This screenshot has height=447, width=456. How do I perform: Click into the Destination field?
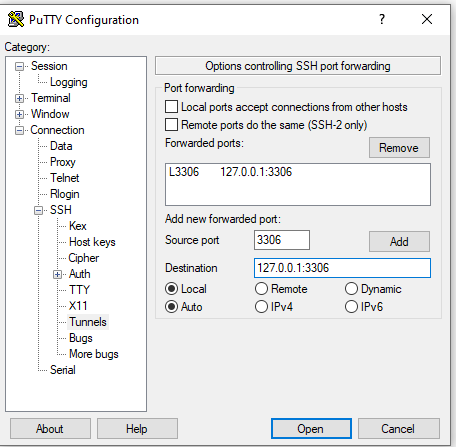[342, 268]
